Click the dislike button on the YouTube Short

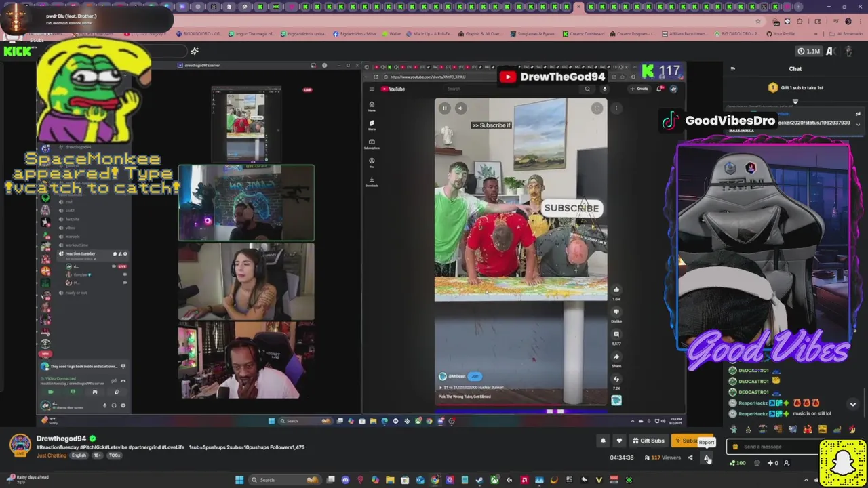point(616,312)
